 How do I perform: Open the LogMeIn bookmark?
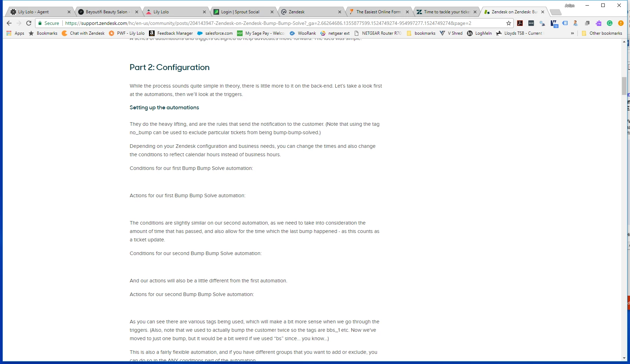[479, 33]
